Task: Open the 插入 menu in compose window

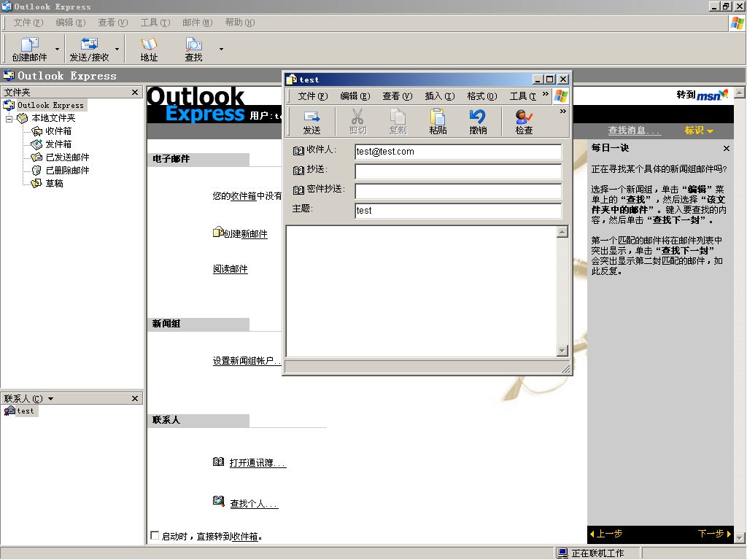Action: pos(439,96)
